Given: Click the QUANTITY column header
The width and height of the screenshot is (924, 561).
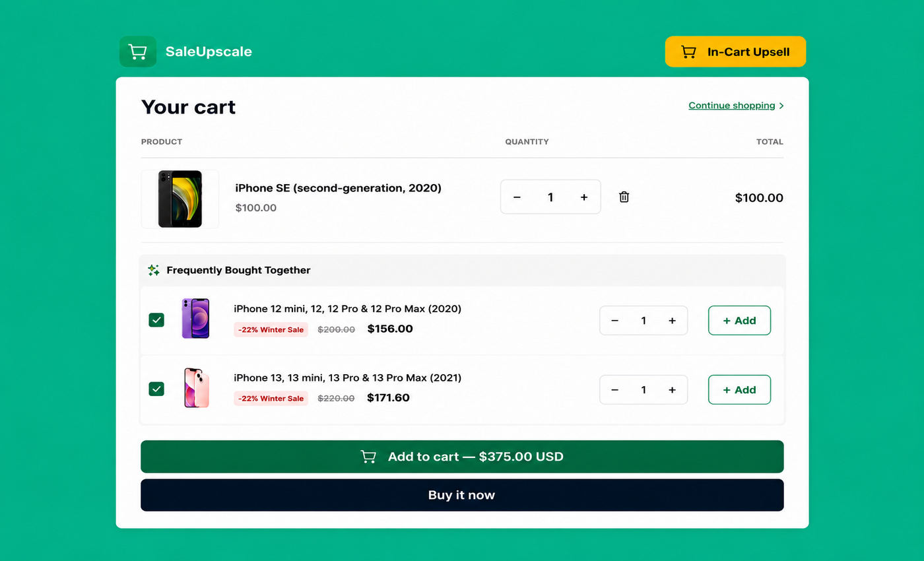Looking at the screenshot, I should coord(527,142).
